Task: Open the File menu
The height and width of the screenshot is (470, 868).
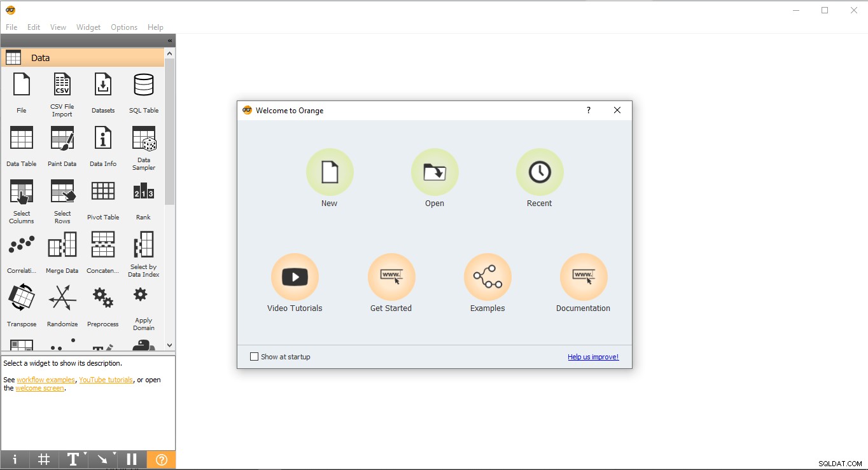Action: 11,27
